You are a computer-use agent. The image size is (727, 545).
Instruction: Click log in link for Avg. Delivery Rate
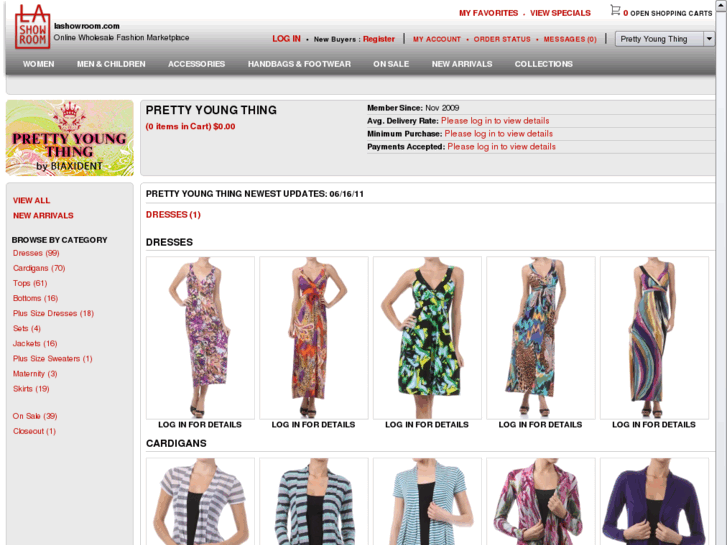coord(495,121)
